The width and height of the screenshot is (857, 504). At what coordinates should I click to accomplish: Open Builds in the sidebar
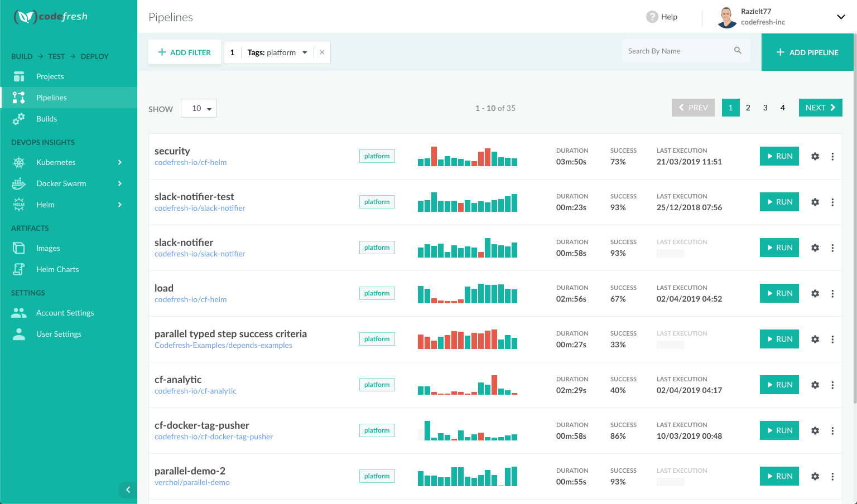pyautogui.click(x=69, y=119)
